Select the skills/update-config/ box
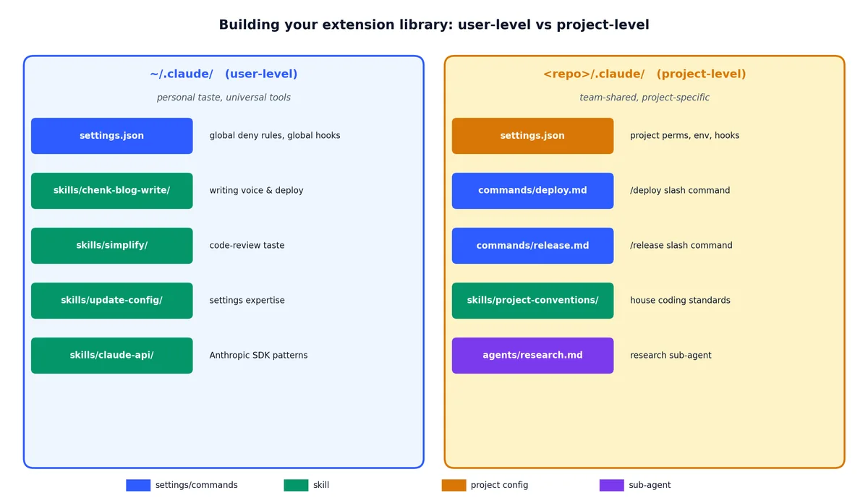The image size is (868, 498). pos(112,301)
